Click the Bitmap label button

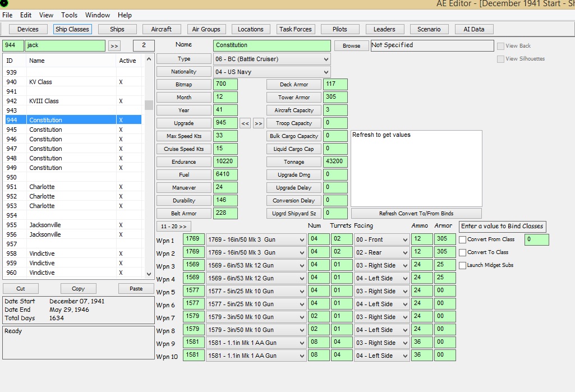click(184, 84)
